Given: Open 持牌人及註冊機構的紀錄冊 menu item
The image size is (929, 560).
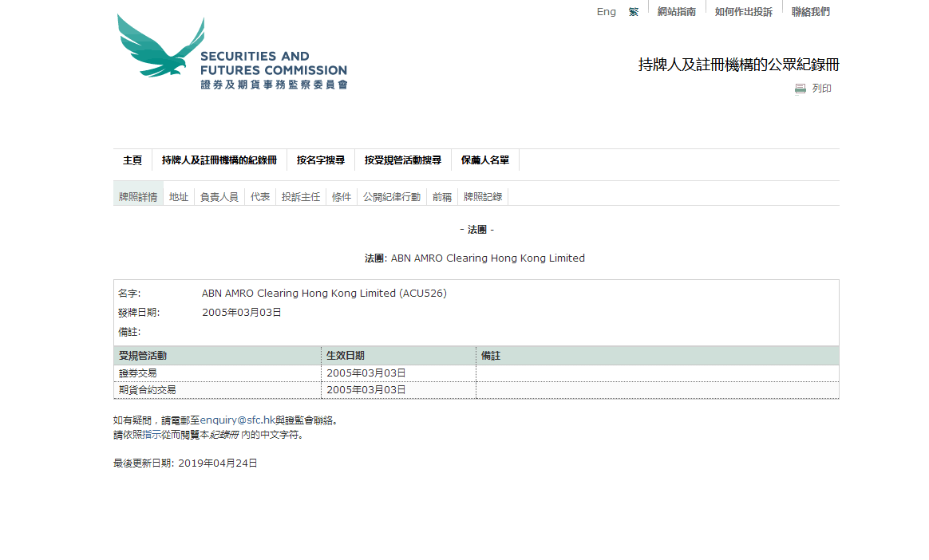Looking at the screenshot, I should pyautogui.click(x=219, y=160).
